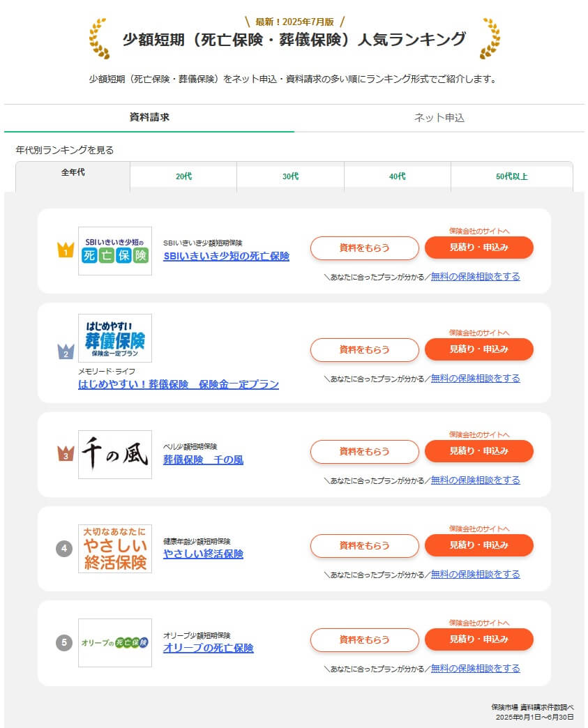
Task: Click the やさしい終活保険 logo image
Action: (x=114, y=549)
